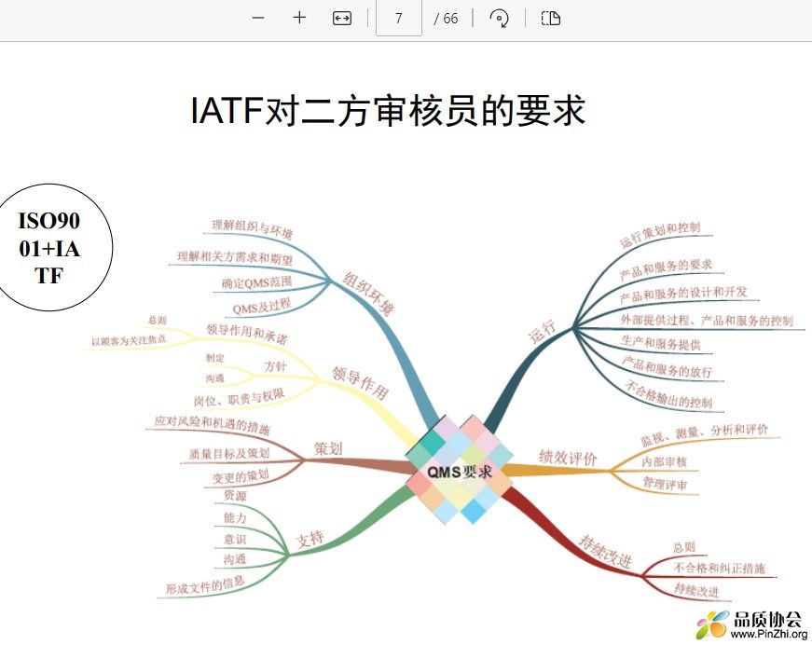
Task: Click the '制定' node under 方针
Action: (215, 358)
